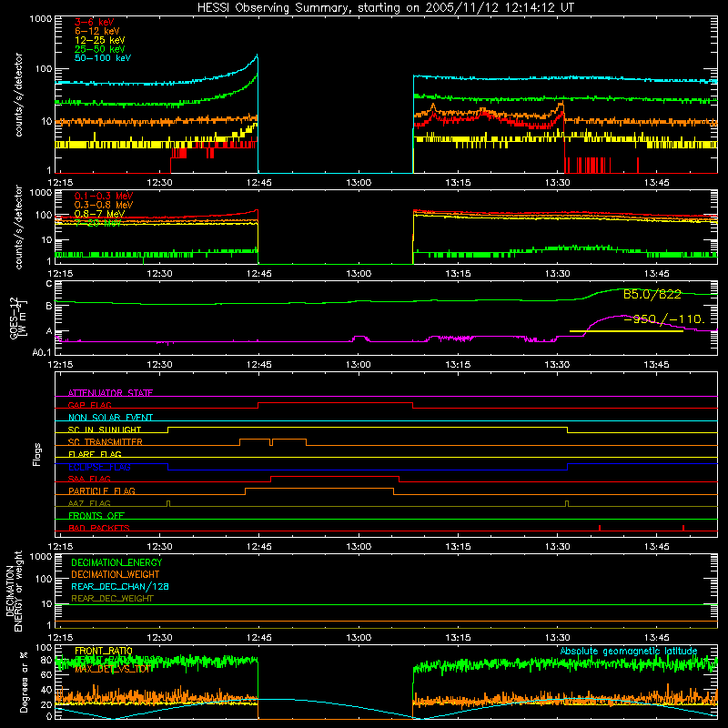The width and height of the screenshot is (728, 728).
Task: Click the 12:45 tick label under the GOES panel
Action: pos(259,365)
